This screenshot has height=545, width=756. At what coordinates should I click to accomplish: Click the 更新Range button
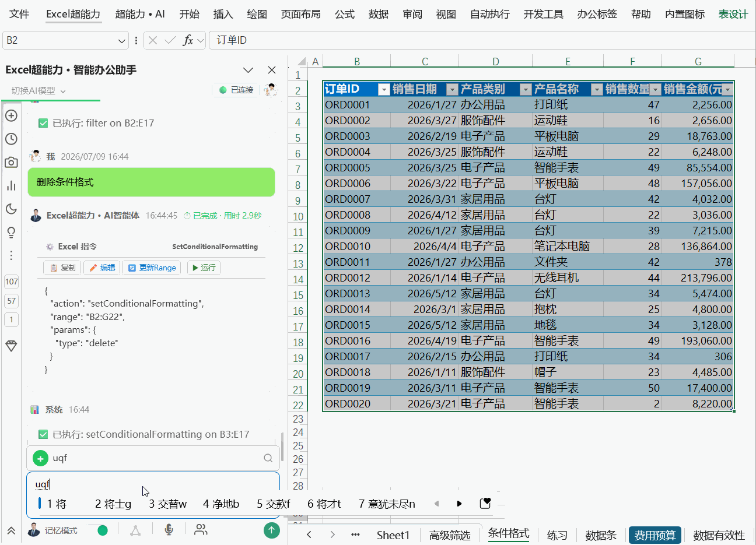(152, 268)
